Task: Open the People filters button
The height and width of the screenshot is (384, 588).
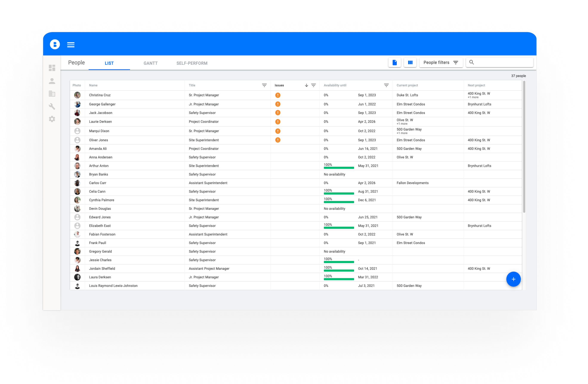Action: coord(441,63)
